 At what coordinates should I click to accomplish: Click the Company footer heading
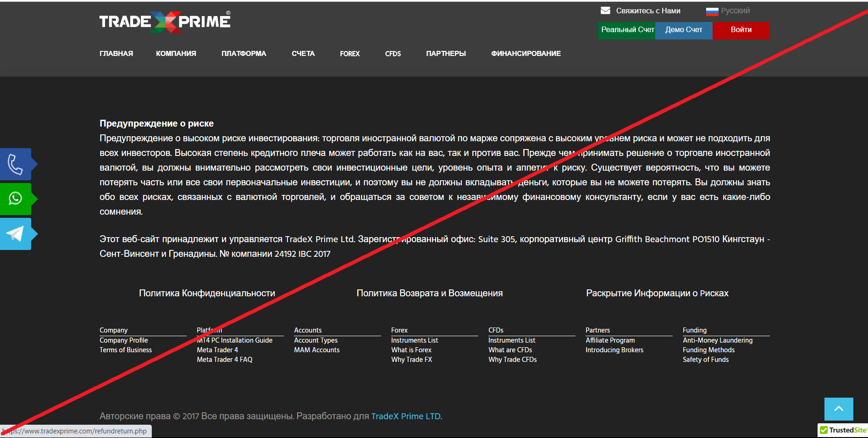pos(114,330)
